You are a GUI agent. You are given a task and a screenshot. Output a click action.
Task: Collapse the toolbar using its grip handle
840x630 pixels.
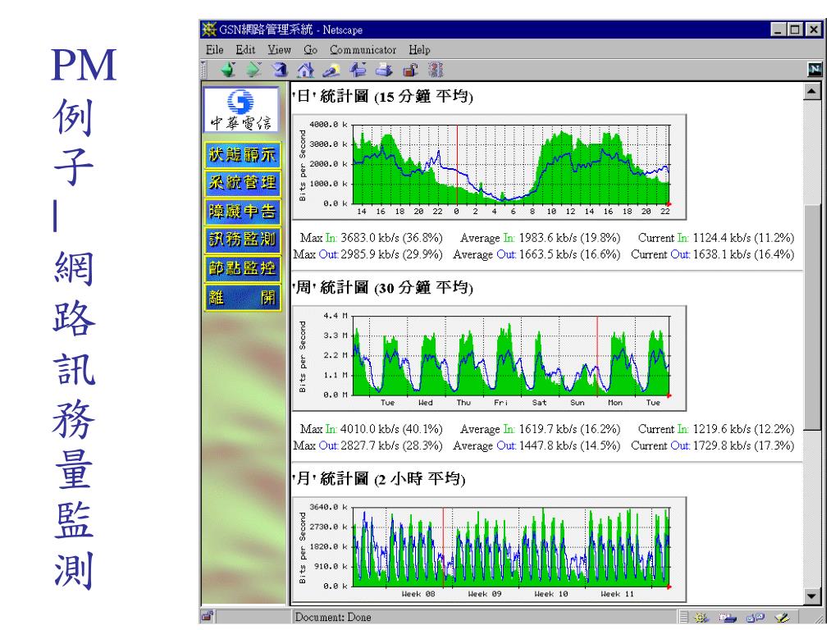pyautogui.click(x=203, y=70)
